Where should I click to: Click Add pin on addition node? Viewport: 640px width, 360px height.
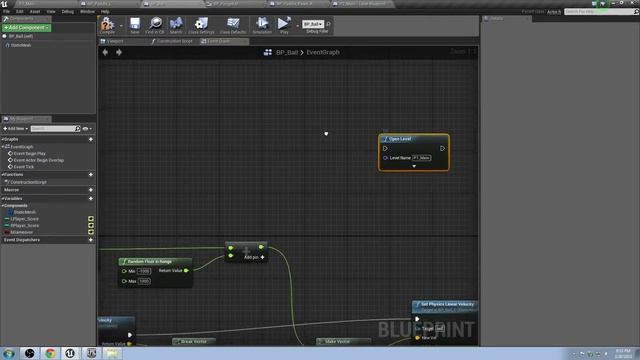point(254,257)
